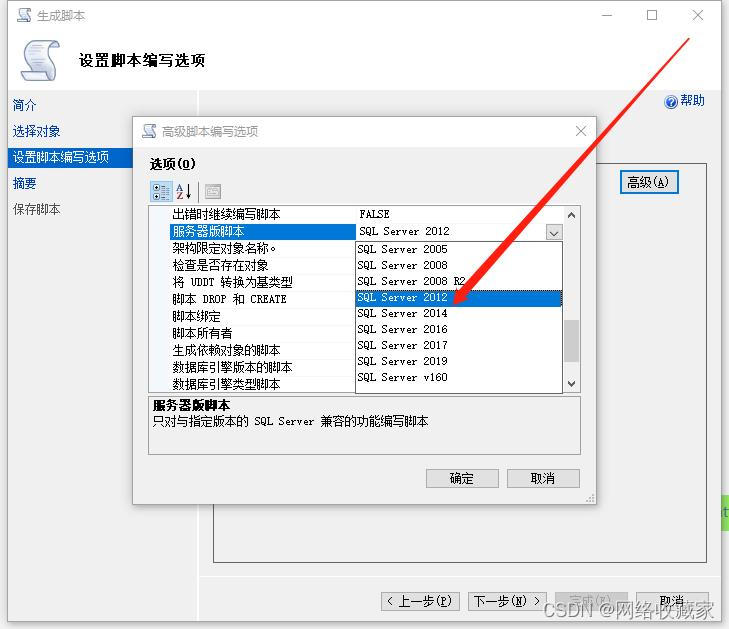The image size is (729, 629).
Task: Choose SQL Server 2008 from list
Action: click(458, 265)
